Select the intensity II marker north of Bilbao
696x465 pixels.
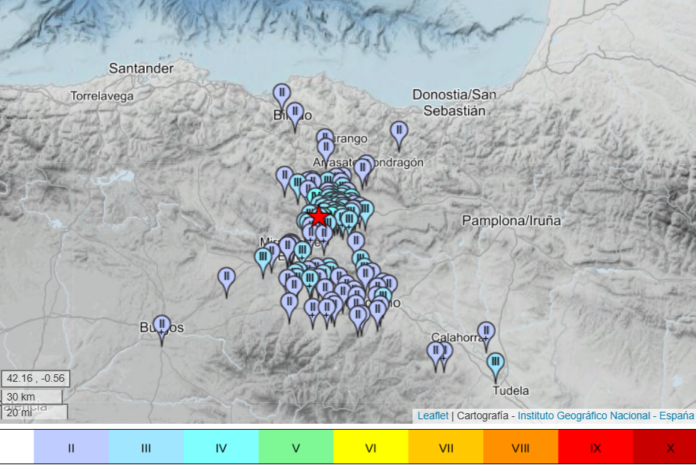coord(282,98)
